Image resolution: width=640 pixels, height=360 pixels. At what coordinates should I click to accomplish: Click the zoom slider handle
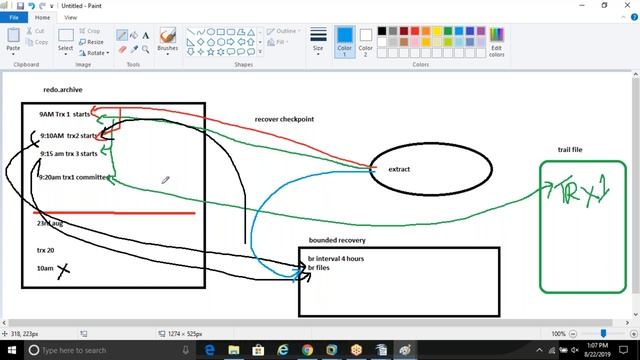point(603,334)
